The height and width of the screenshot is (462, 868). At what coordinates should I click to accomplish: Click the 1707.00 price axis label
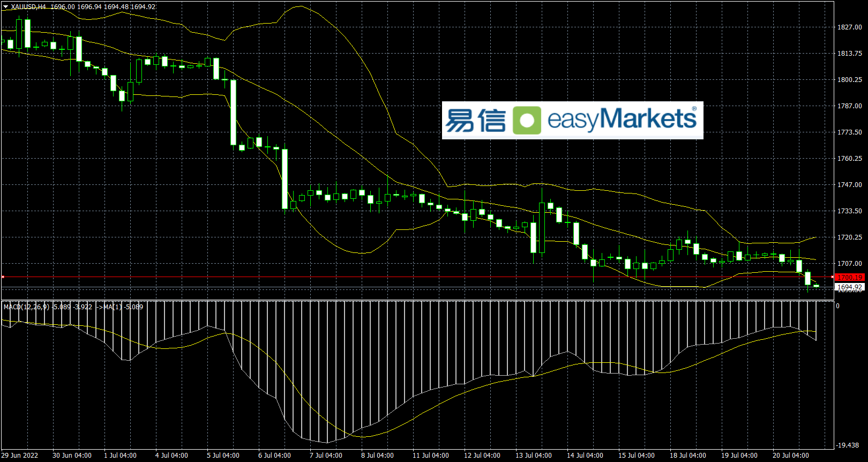850,264
